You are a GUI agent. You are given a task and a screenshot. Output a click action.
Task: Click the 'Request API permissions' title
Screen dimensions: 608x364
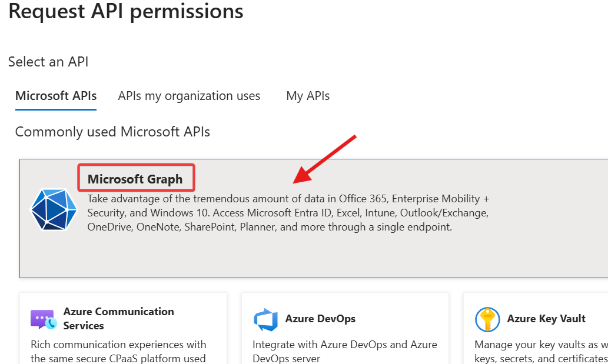click(126, 11)
